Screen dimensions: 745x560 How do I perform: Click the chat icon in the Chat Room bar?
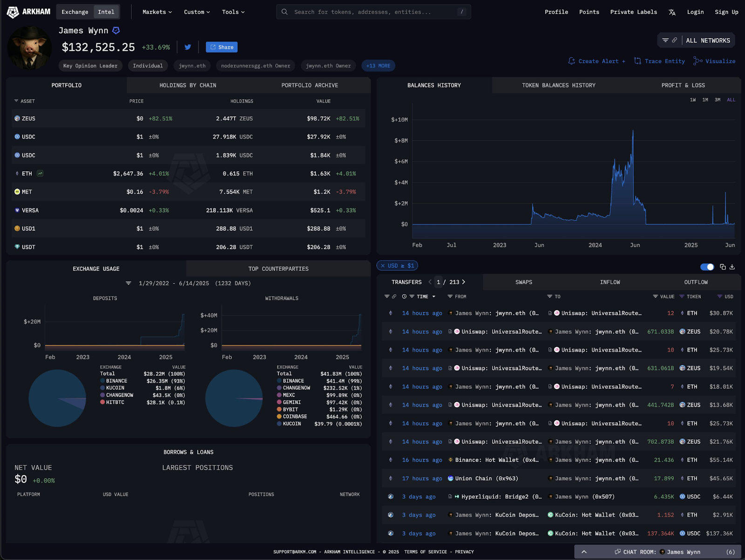pyautogui.click(x=617, y=552)
